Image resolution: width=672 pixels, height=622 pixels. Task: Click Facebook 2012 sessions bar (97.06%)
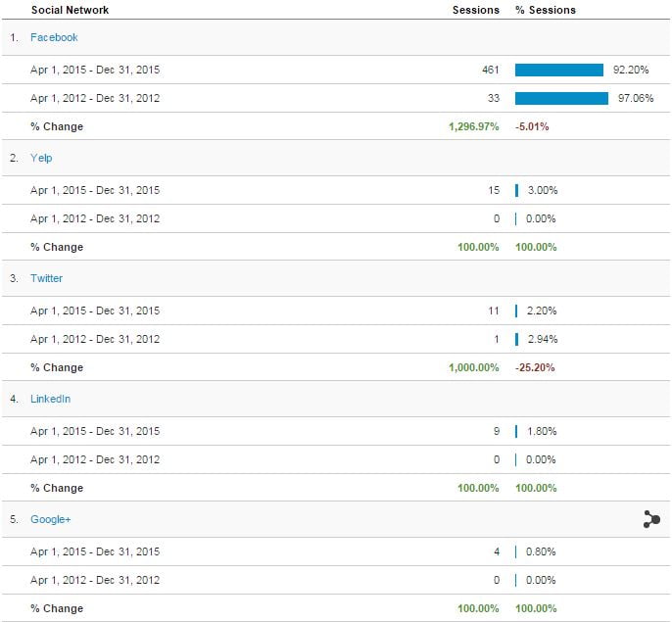(561, 98)
